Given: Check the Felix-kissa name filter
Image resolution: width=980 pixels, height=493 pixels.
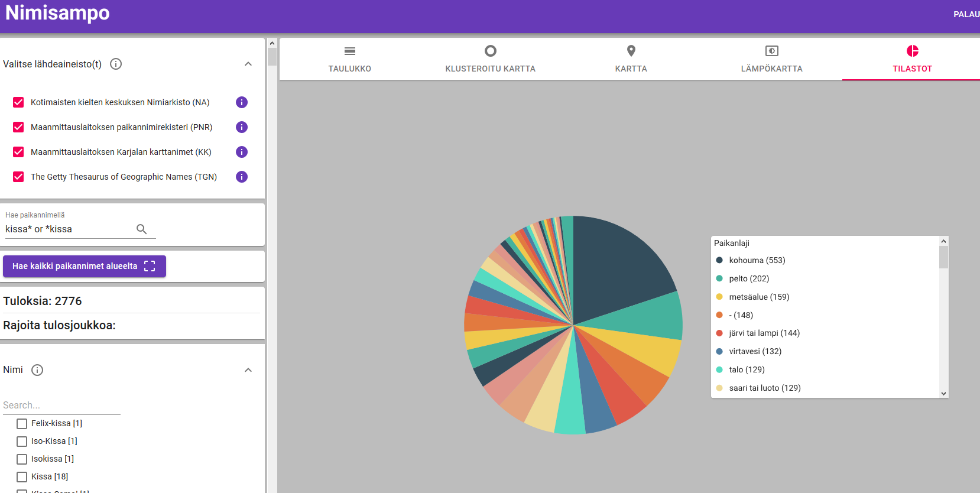Looking at the screenshot, I should tap(22, 424).
